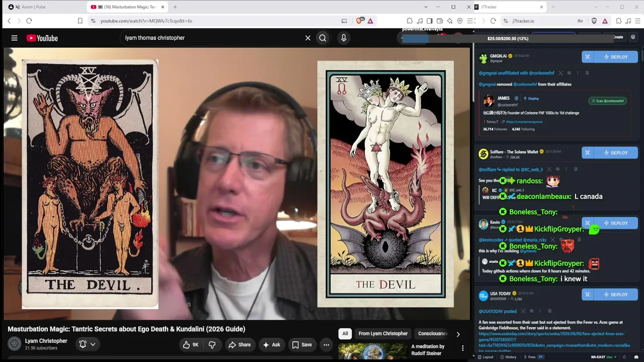The height and width of the screenshot is (362, 644).
Task: Deploy the USA TODAY post
Action: (x=615, y=294)
